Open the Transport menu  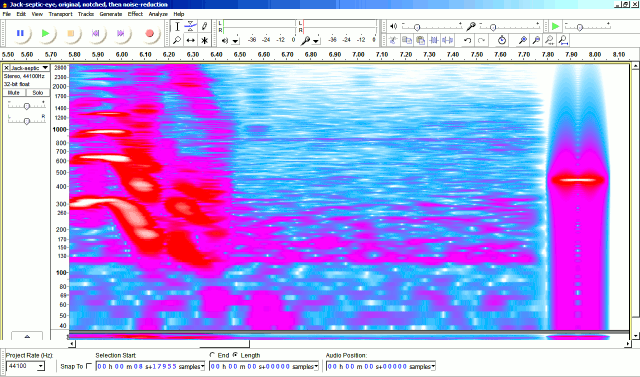pos(60,14)
